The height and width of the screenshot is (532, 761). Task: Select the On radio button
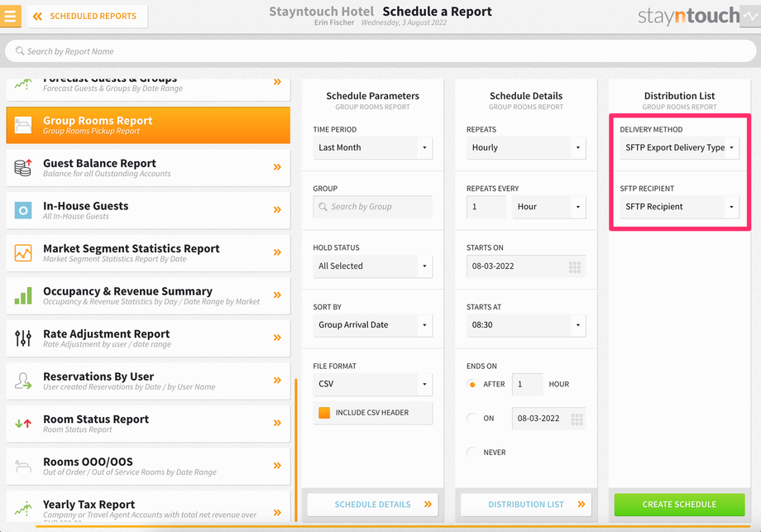471,419
